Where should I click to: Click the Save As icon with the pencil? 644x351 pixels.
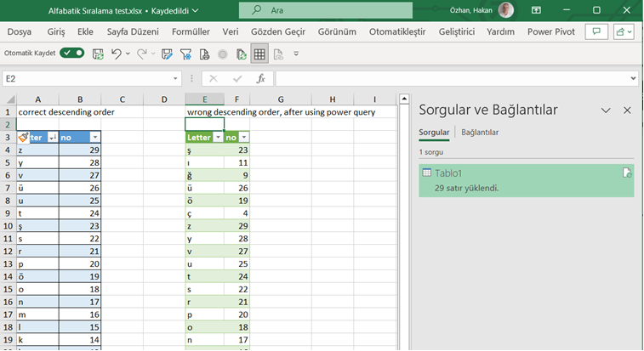point(167,54)
